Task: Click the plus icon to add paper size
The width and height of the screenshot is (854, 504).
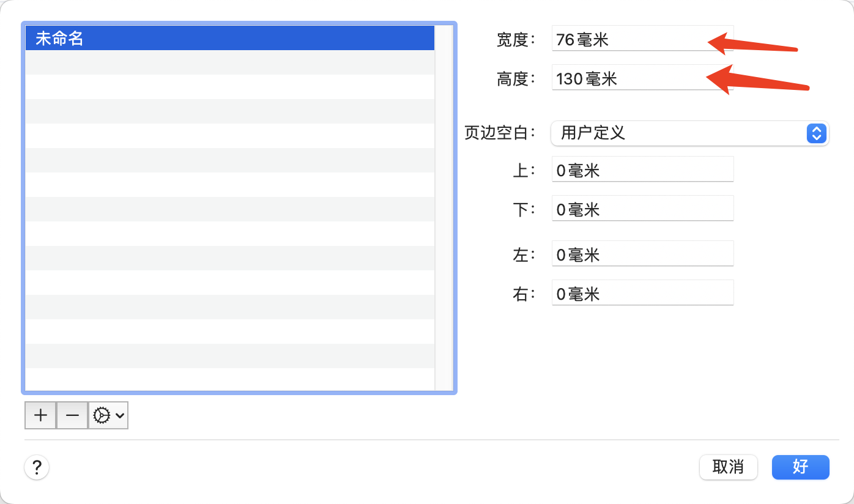Action: tap(40, 415)
